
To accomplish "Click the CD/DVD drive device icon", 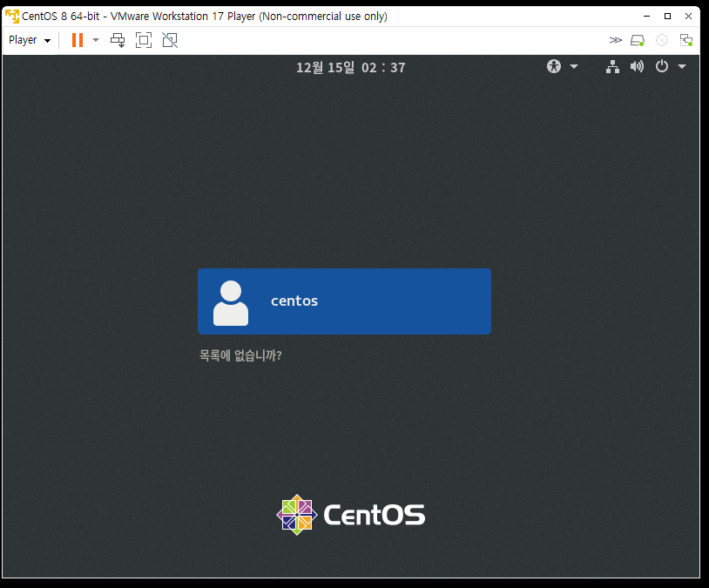I will click(661, 40).
